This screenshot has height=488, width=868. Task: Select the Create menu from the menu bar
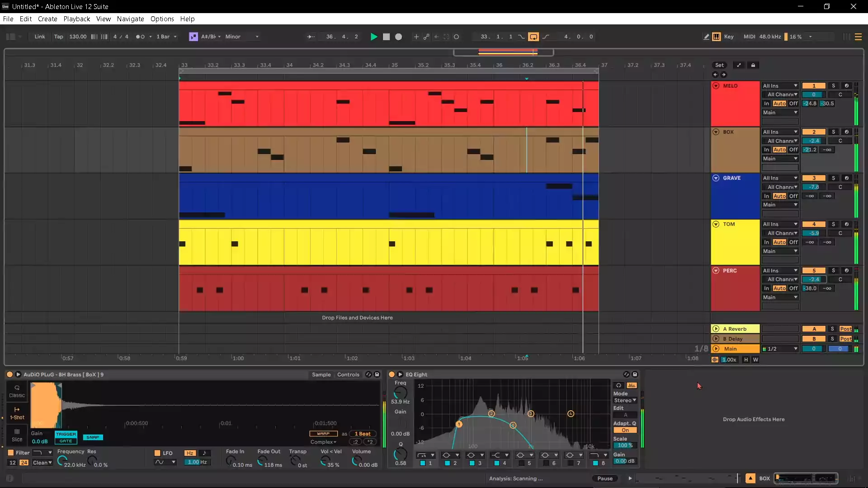47,19
